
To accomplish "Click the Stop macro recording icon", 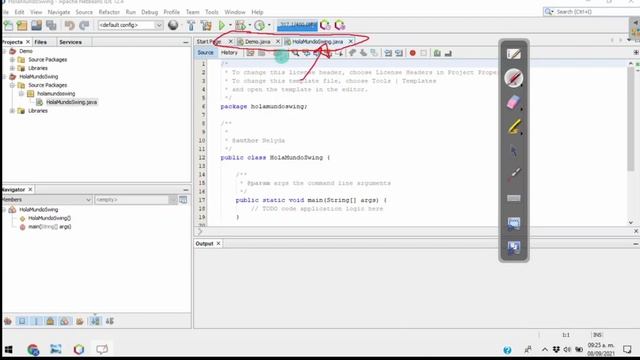I will [x=424, y=53].
